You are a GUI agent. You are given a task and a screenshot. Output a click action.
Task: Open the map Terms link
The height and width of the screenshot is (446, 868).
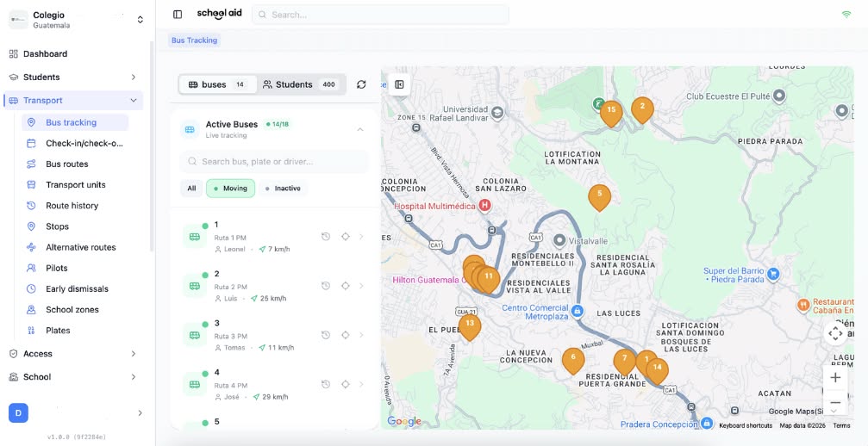coord(841,425)
